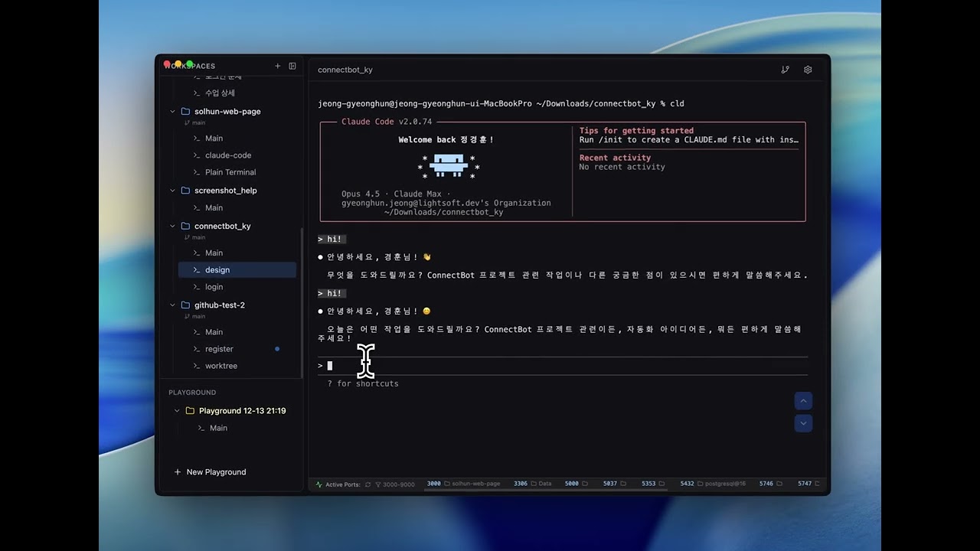Click 'main' branch label under solhun-web-page
980x551 pixels.
coord(198,122)
